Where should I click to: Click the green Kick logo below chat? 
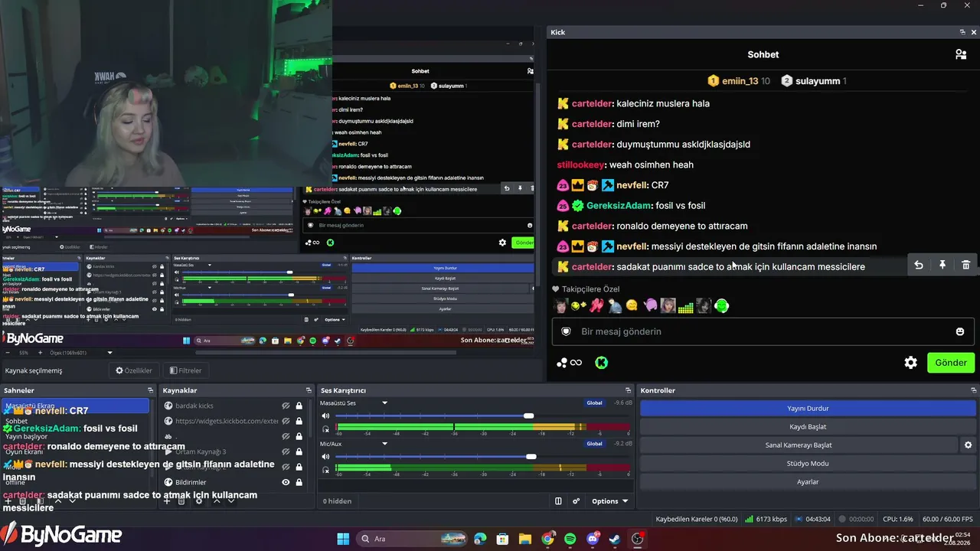[x=602, y=363]
